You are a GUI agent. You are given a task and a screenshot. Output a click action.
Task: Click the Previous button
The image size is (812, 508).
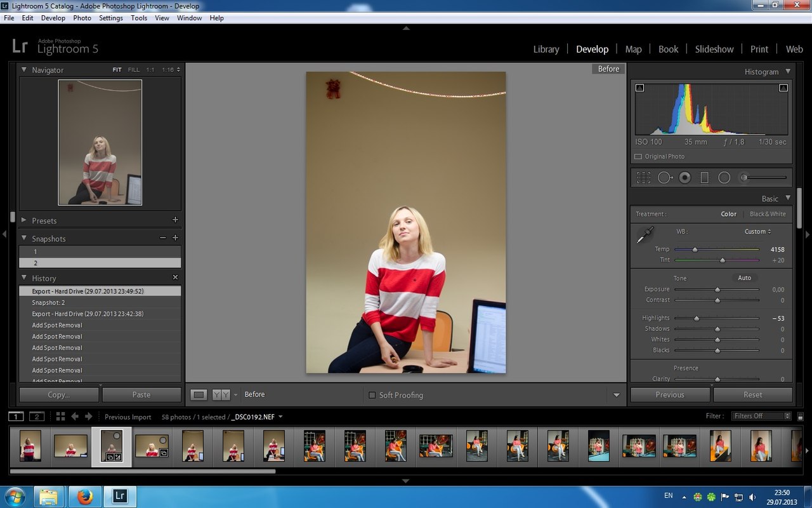coord(670,394)
